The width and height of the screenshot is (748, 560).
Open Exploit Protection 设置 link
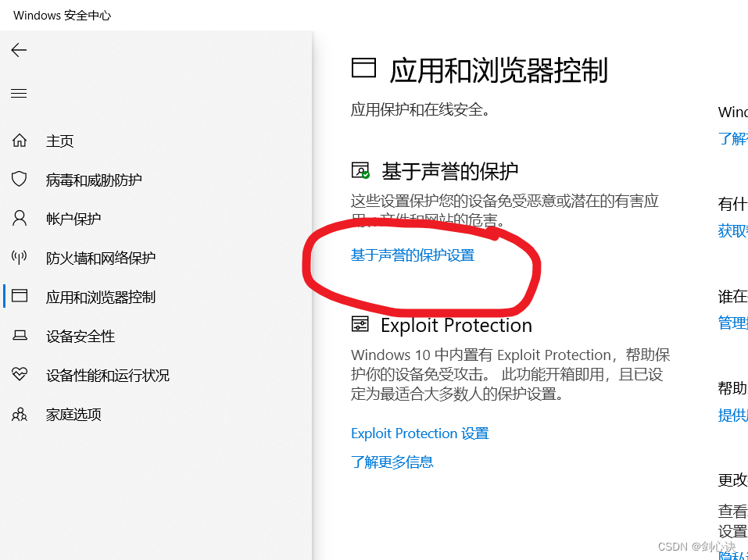[x=420, y=433]
